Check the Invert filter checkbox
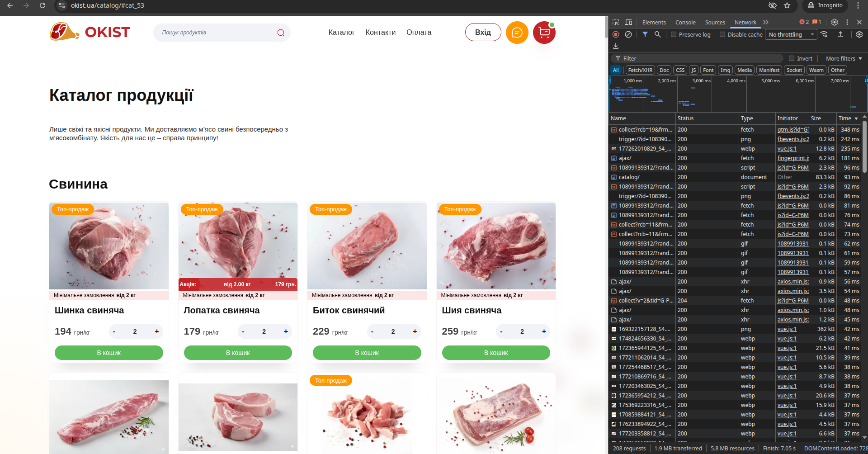868x454 pixels. tap(792, 58)
